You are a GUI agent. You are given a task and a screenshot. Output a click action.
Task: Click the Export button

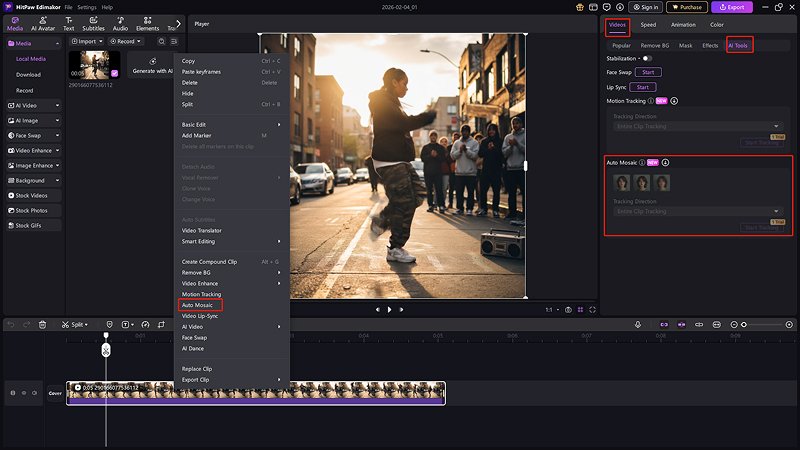(x=732, y=7)
